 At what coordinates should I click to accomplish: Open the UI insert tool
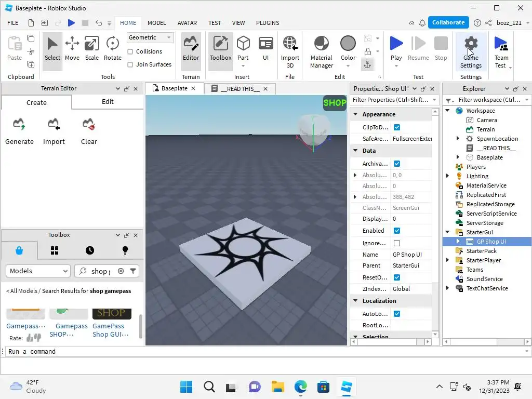(x=265, y=48)
